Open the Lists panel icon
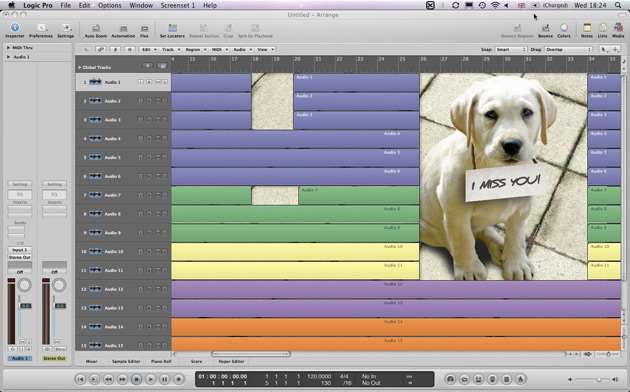The height and width of the screenshot is (392, 630). tap(602, 28)
